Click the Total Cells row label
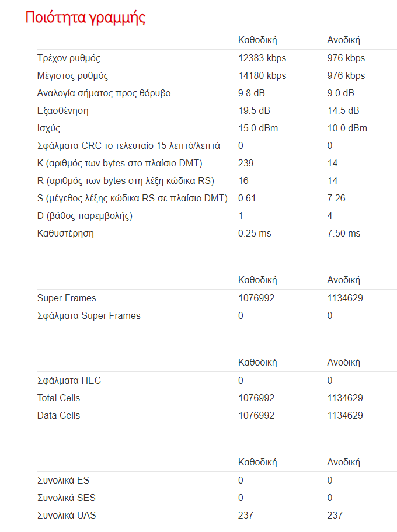The height and width of the screenshot is (532, 397). (58, 398)
